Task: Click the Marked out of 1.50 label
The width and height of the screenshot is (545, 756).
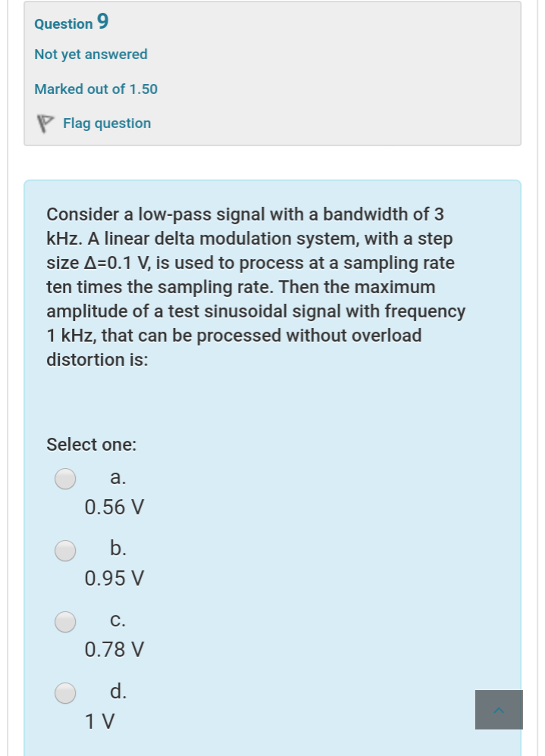Action: click(96, 89)
